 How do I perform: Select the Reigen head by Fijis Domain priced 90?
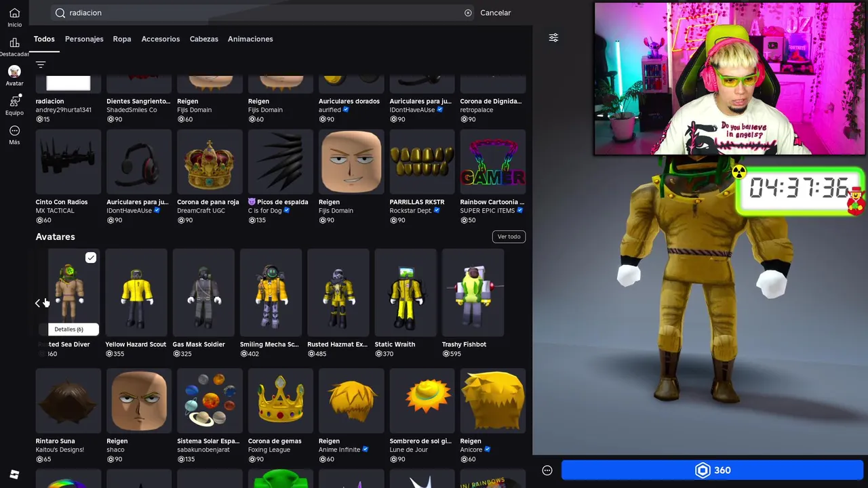click(x=351, y=161)
